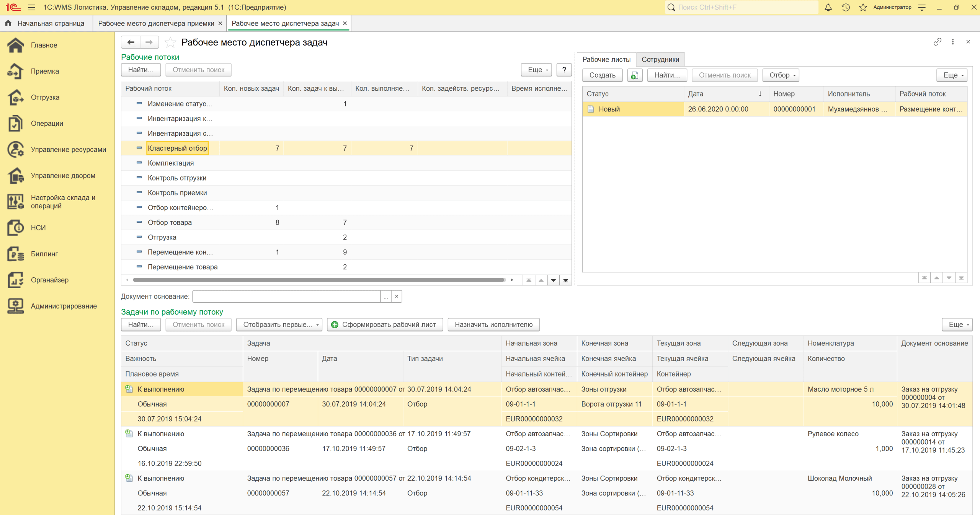Click Сформировать рабочий лист button
Viewport: 980px width, 515px height.
click(x=384, y=324)
